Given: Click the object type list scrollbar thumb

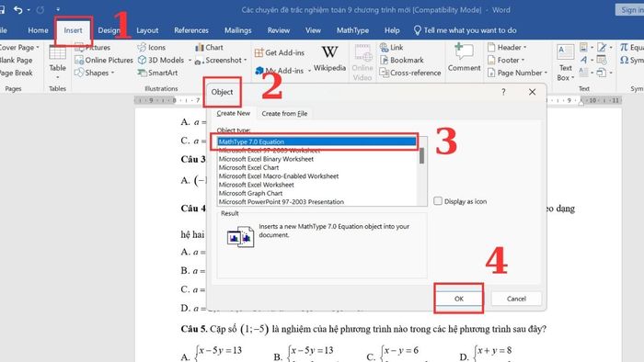Looking at the screenshot, I should click(x=421, y=156).
